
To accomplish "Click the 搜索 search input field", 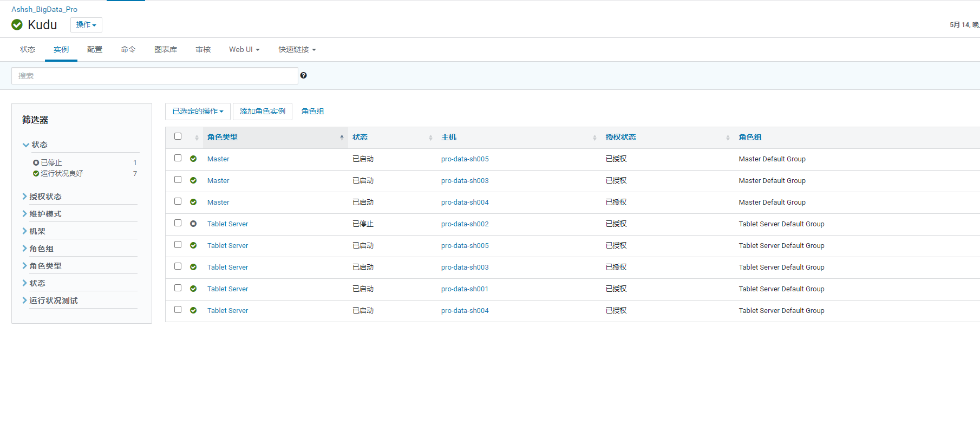I will point(155,76).
